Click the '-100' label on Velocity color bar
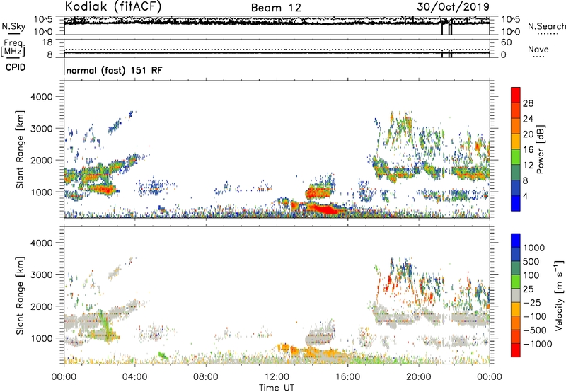This screenshot has height=392, width=566. [535, 316]
